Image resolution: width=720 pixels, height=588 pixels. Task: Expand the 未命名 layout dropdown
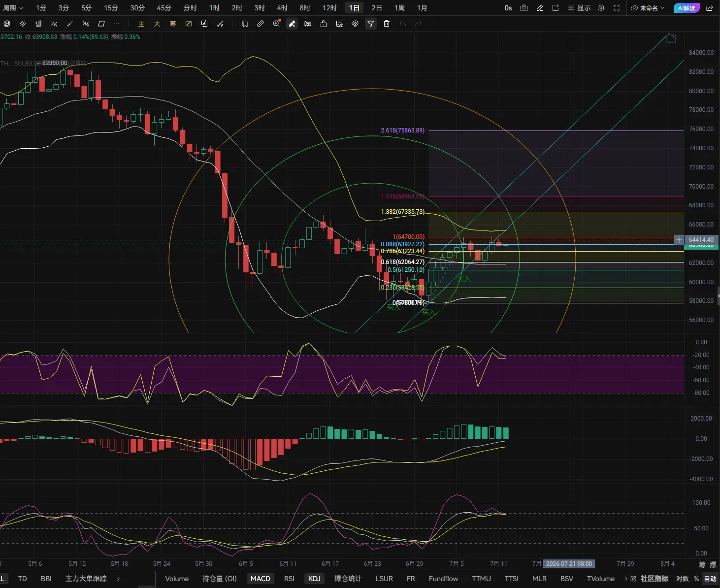648,8
